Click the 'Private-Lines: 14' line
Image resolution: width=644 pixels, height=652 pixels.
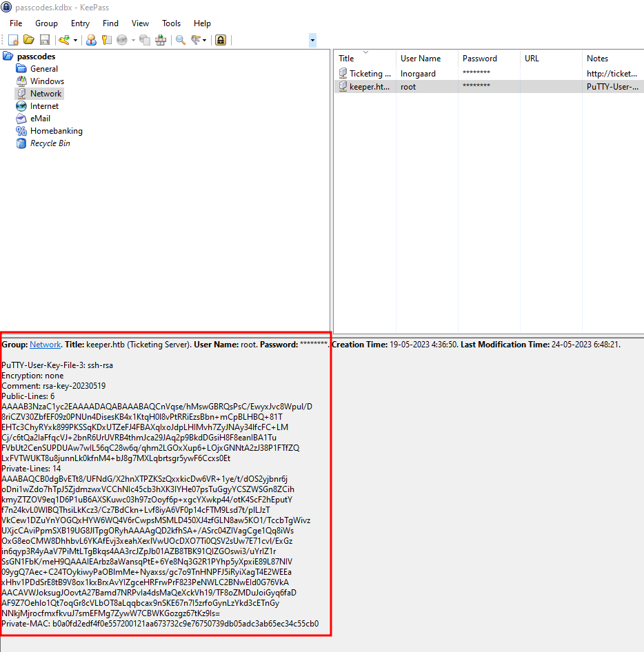[31, 469]
